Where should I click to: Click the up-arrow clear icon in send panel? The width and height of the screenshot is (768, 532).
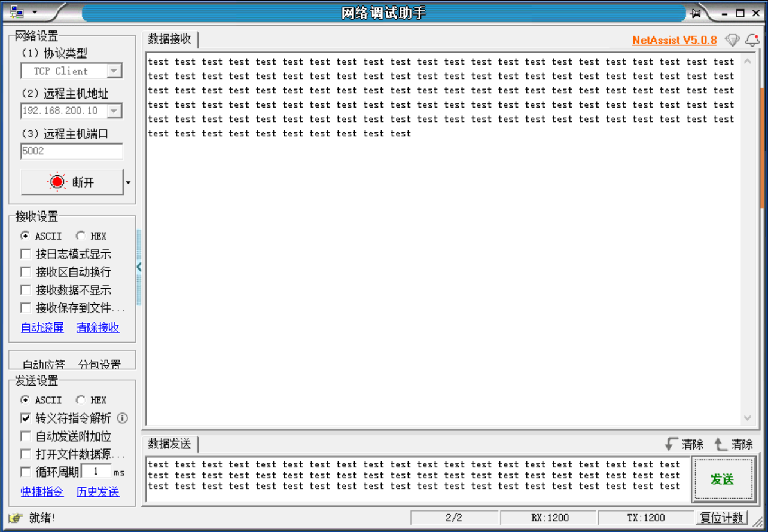point(720,444)
